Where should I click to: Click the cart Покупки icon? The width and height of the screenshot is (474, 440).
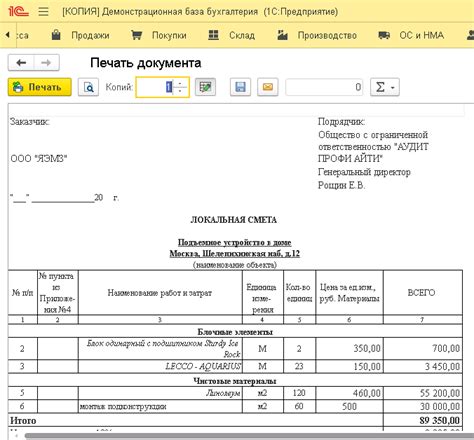[136, 35]
